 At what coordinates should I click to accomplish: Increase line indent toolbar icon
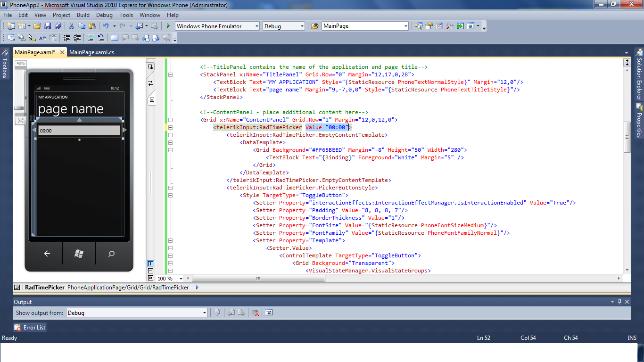click(x=77, y=38)
